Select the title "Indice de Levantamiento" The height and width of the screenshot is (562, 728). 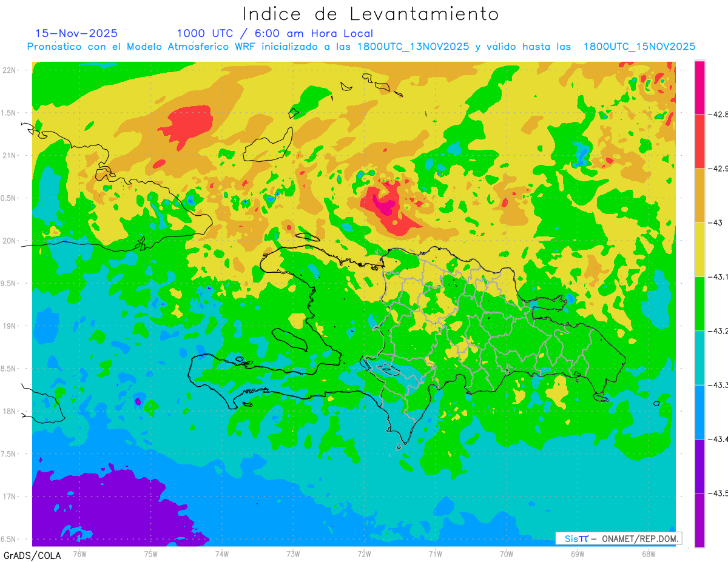370,13
